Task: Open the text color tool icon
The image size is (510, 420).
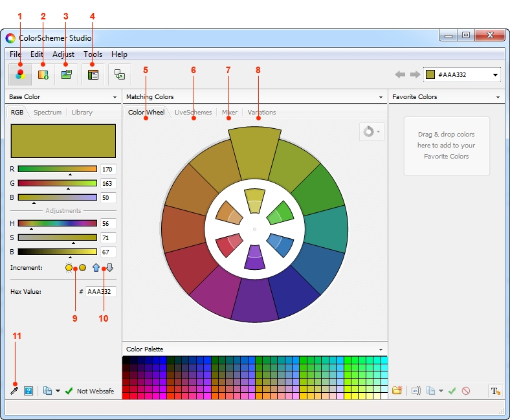Action: click(x=495, y=391)
